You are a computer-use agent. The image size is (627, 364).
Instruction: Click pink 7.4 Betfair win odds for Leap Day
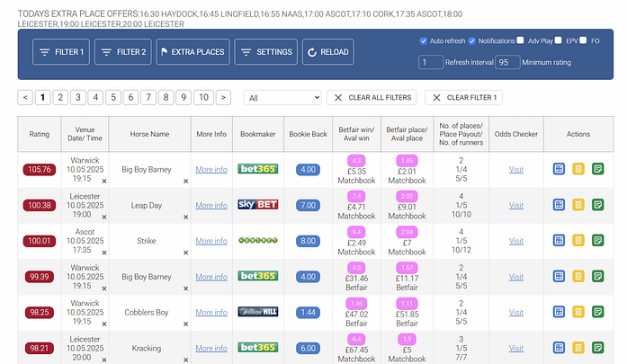(x=356, y=196)
